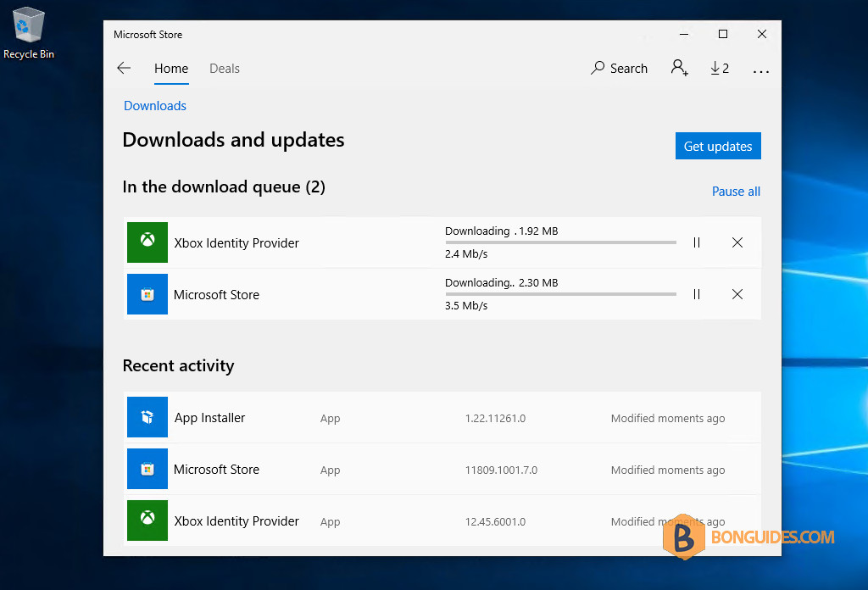
Task: Close the Microsoft Store window
Action: (x=762, y=34)
